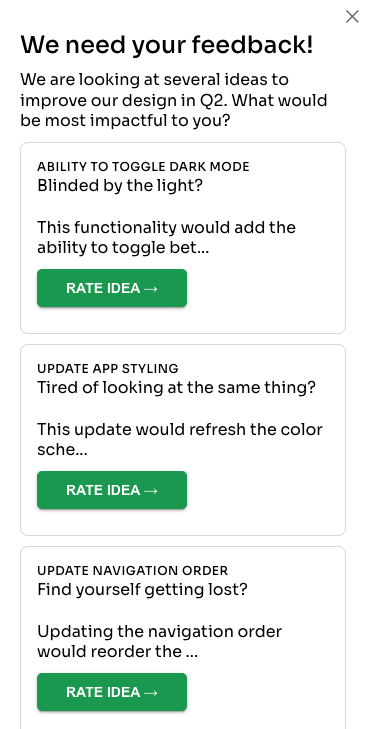The image size is (365, 729).
Task: Rate the Update Navigation Order idea
Action: 112,692
